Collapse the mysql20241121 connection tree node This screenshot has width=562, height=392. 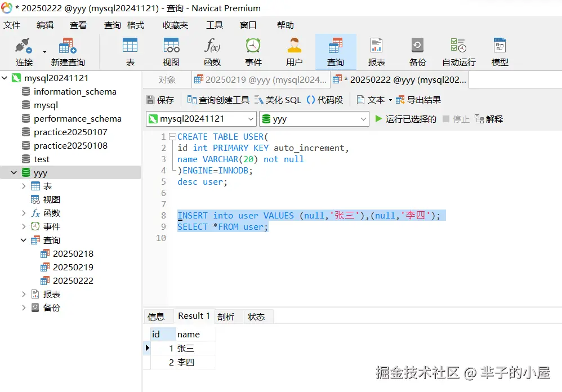(x=5, y=78)
